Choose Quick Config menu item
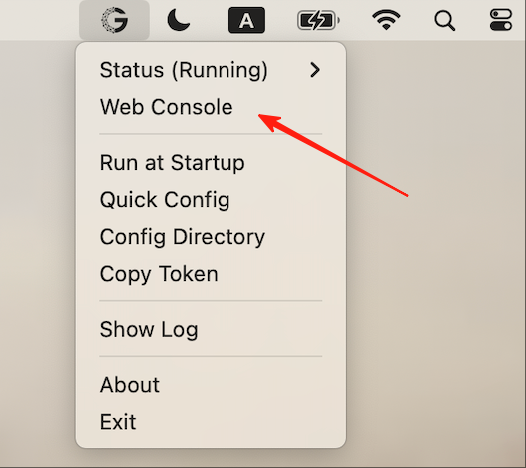Image resolution: width=526 pixels, height=468 pixels. click(x=211, y=200)
